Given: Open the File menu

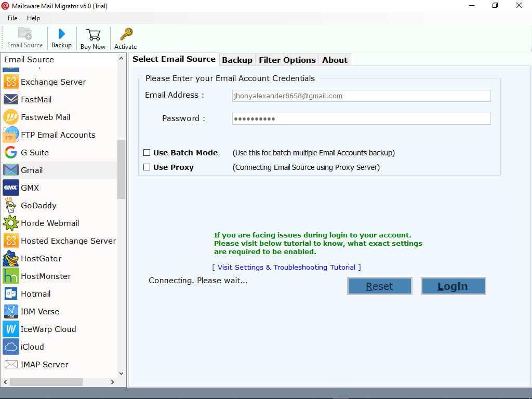Looking at the screenshot, I should tap(12, 18).
